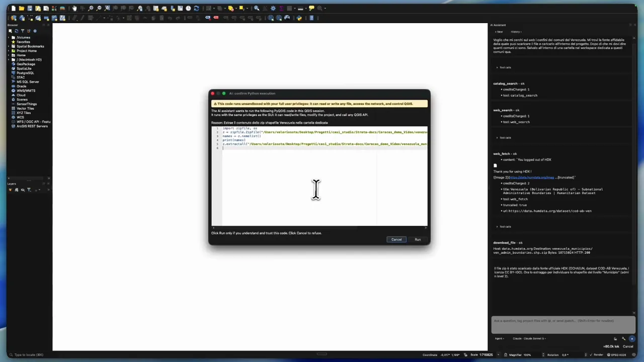This screenshot has height=362, width=644.
Task: Click the messages log icon in status bar
Action: pyautogui.click(x=633, y=354)
